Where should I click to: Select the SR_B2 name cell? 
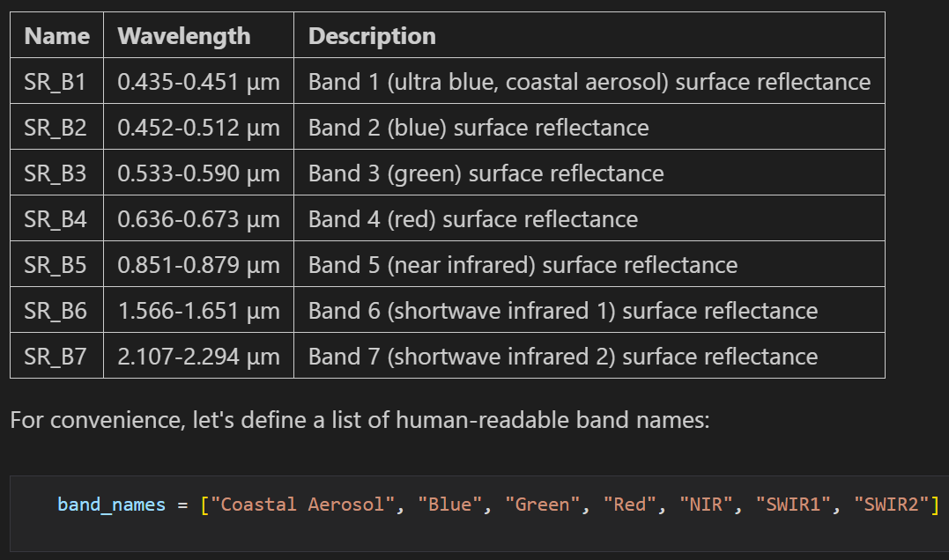point(57,128)
